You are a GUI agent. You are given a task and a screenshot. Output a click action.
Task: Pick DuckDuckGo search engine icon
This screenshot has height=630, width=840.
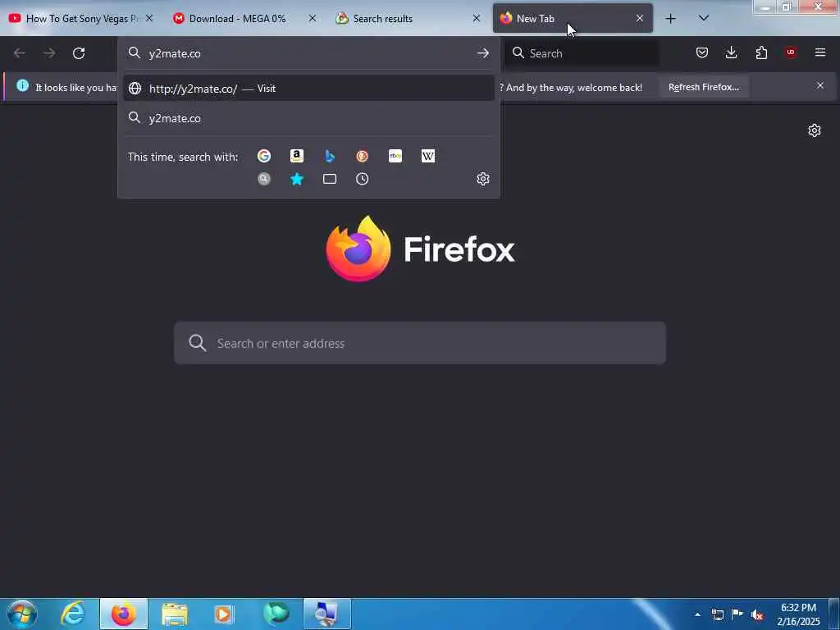coord(362,156)
